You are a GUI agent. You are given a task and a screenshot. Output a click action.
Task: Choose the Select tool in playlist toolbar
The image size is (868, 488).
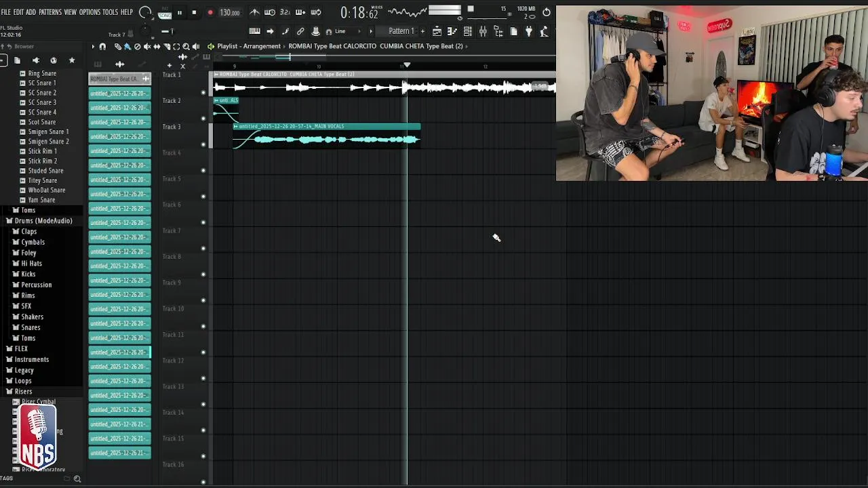click(x=176, y=46)
